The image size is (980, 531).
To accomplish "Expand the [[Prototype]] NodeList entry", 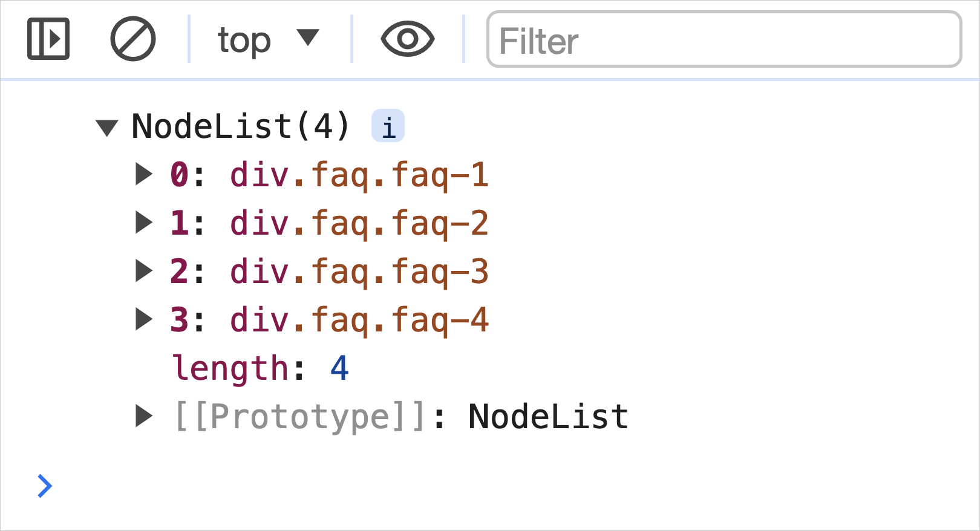I will (145, 415).
